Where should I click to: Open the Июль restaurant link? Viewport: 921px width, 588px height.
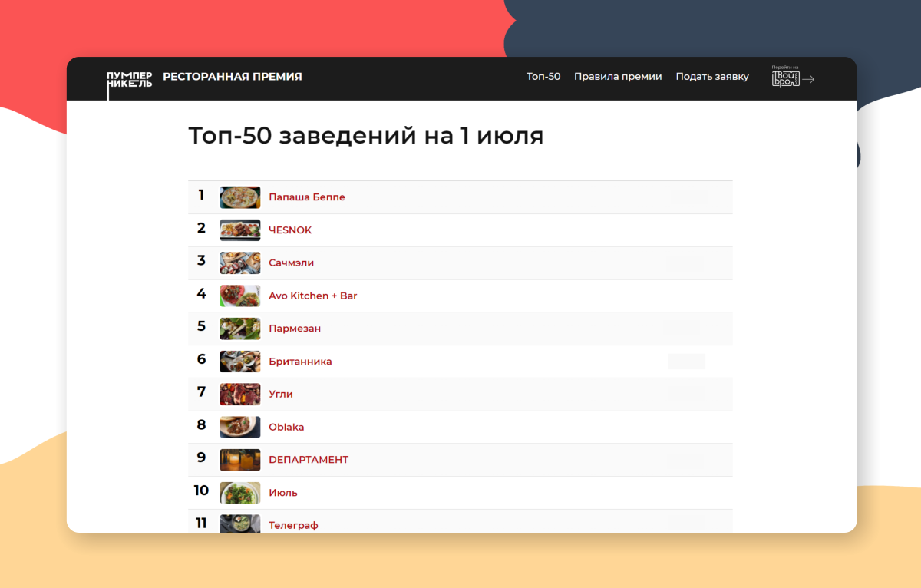pos(283,493)
